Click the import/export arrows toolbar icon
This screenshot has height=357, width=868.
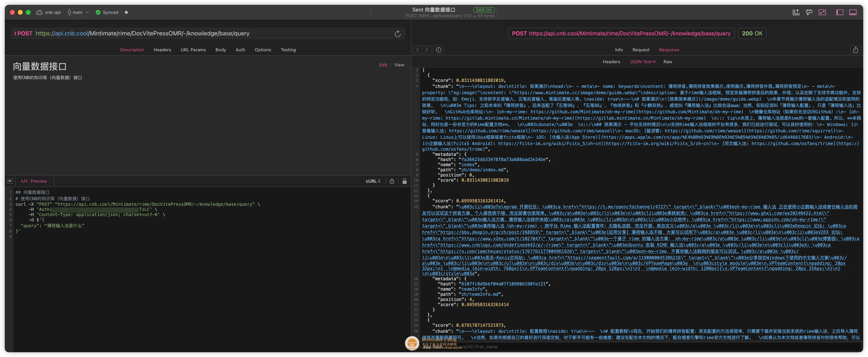coord(822,13)
